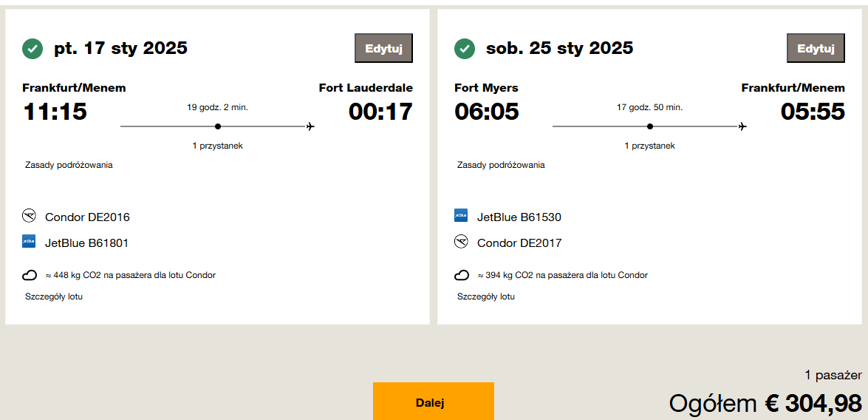Click green checkmark beside 17 sty 2025
The height and width of the screenshot is (420, 868).
click(x=33, y=49)
